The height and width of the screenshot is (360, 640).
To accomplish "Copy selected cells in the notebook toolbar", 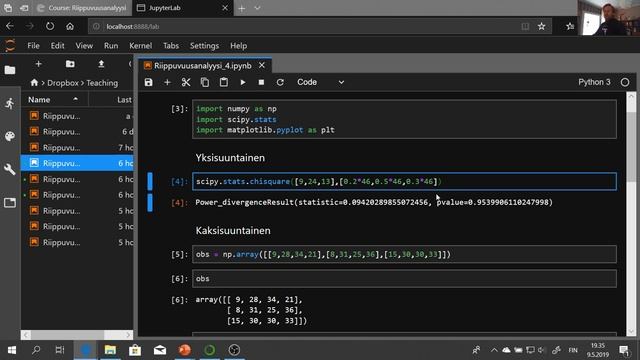I will (205, 82).
